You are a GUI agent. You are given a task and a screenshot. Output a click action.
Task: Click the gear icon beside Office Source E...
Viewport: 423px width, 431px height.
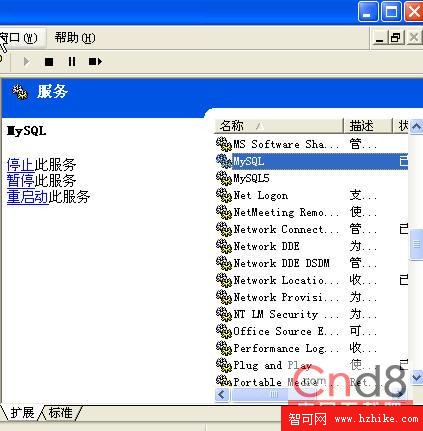(x=224, y=331)
